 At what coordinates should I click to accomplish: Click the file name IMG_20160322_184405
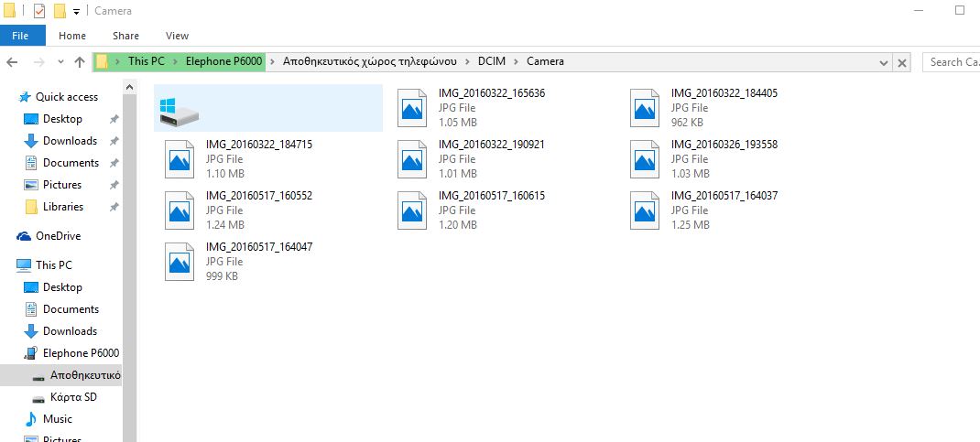724,93
